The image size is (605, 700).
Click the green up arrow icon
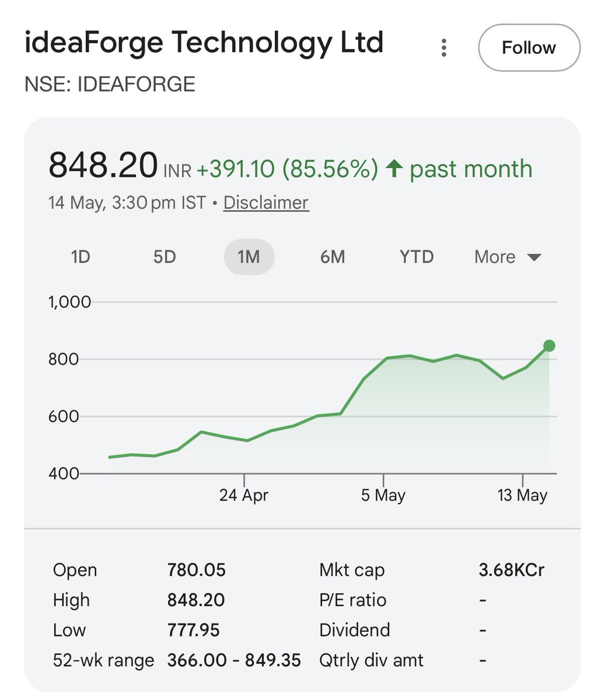[x=394, y=169]
